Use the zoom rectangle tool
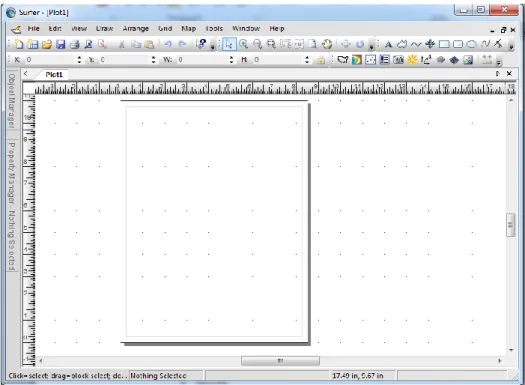525x385 pixels. coord(271,44)
